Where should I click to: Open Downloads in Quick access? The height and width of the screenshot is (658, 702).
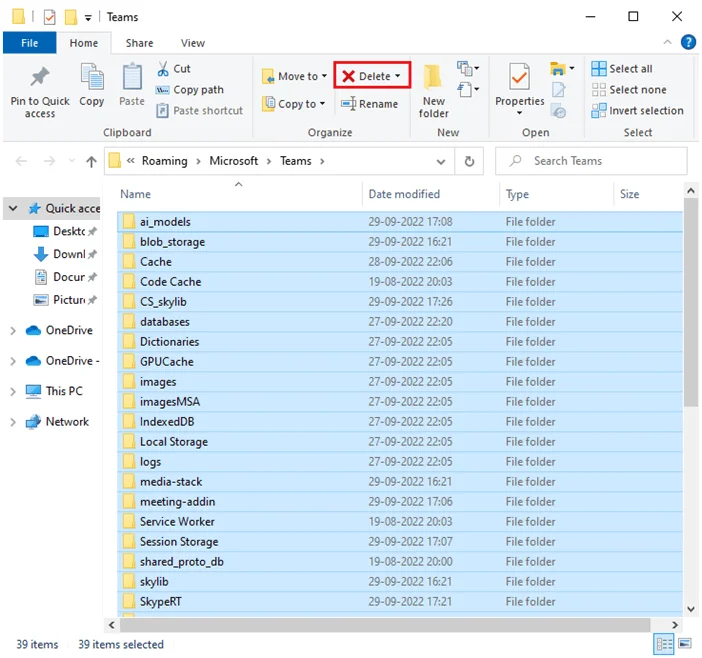coord(65,254)
